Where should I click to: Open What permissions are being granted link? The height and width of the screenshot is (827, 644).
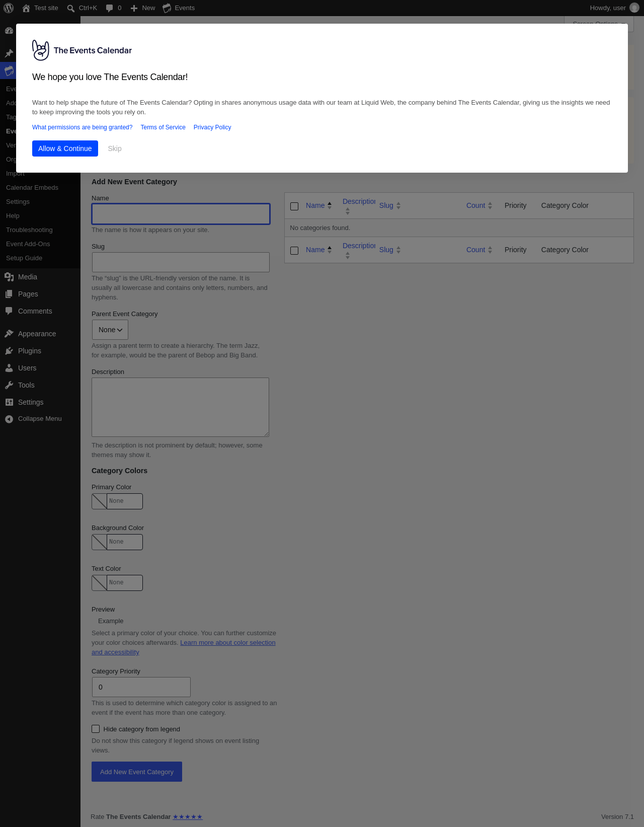83,127
